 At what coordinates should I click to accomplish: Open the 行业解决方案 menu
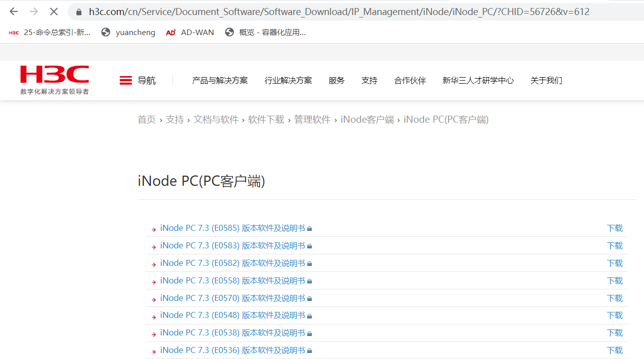click(288, 80)
